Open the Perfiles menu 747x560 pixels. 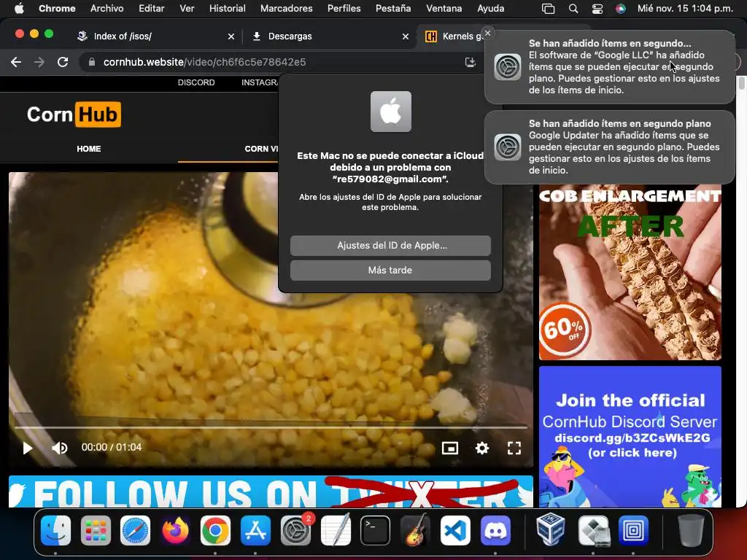pos(344,9)
